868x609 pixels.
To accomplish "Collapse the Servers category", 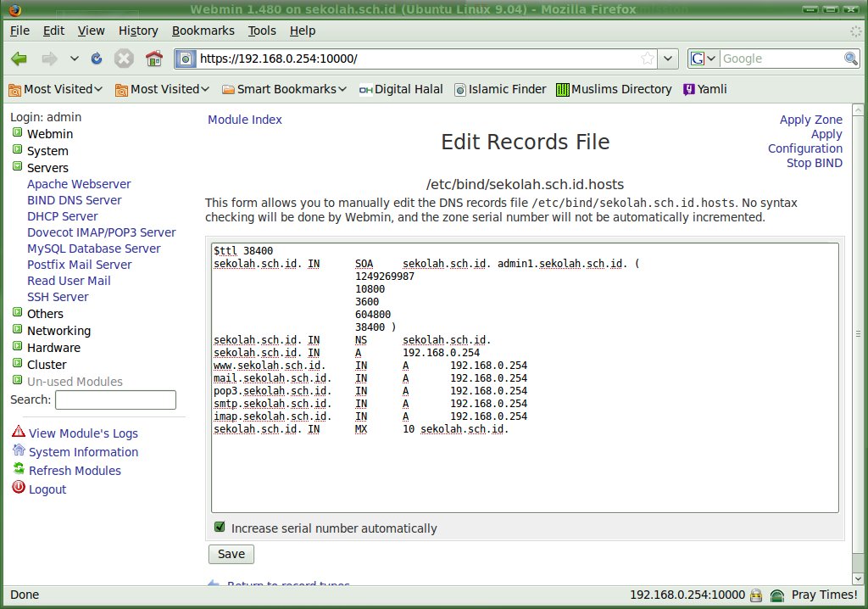I will pyautogui.click(x=17, y=168).
